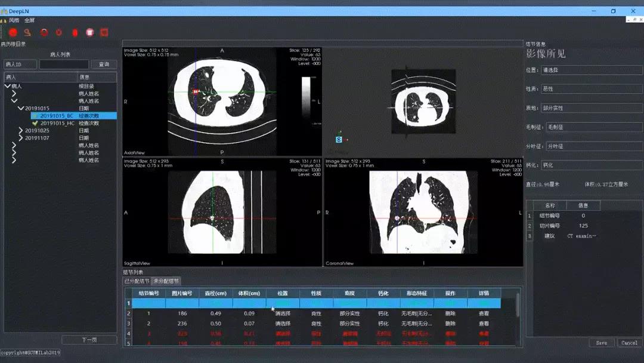Toggle the green checkmark beside 20191015_HC
Viewport: 644px width, 363px height.
35,123
